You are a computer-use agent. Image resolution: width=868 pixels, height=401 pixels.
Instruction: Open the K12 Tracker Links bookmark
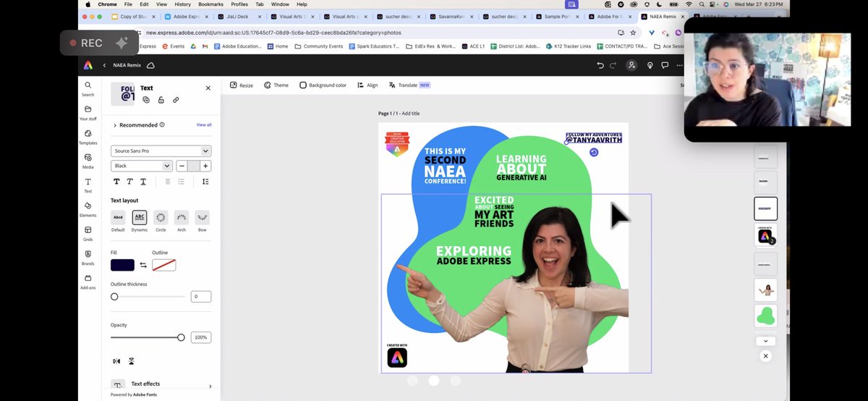click(569, 46)
